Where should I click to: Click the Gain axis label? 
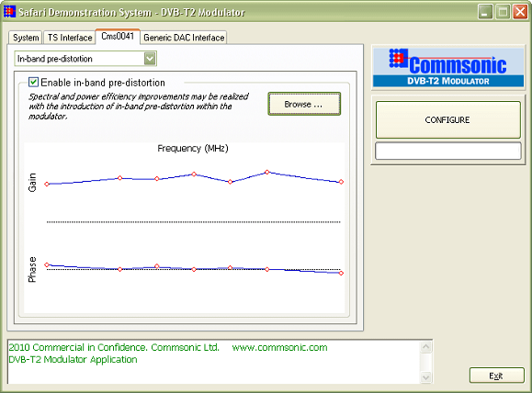[x=32, y=183]
